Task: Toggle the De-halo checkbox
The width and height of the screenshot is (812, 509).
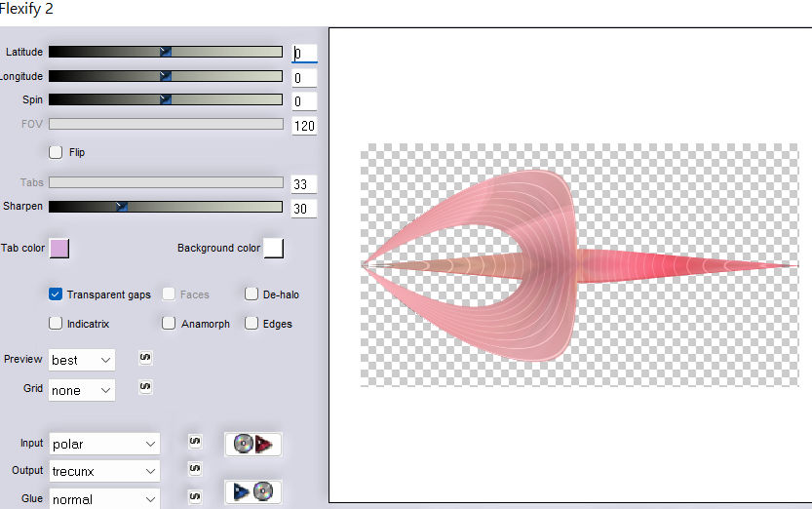Action: click(251, 294)
